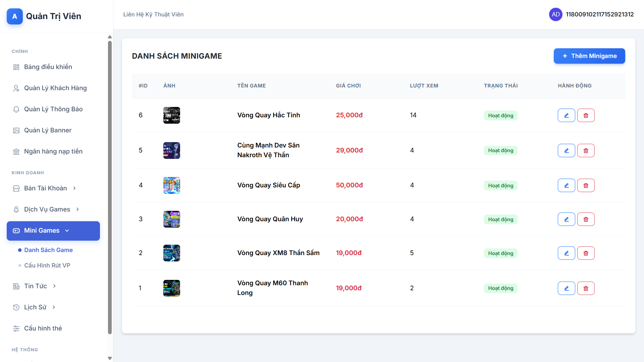Viewport: 644px width, 362px height.
Task: Click the Thêm Minigame button
Action: (589, 56)
